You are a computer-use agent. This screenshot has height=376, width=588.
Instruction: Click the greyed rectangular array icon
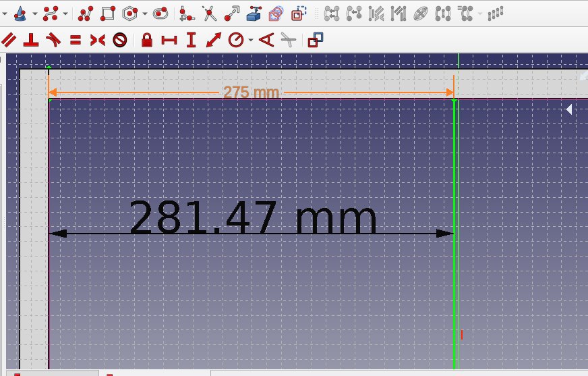coord(496,14)
